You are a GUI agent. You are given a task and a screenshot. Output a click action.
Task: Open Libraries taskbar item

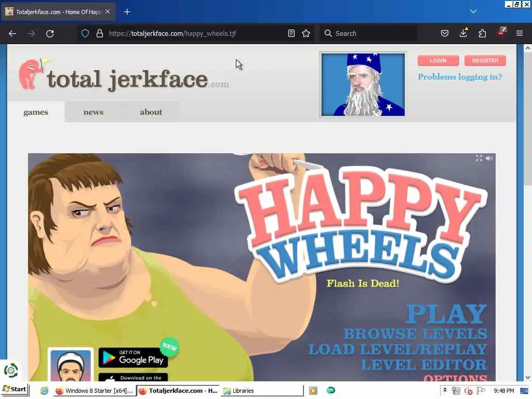[262, 391]
